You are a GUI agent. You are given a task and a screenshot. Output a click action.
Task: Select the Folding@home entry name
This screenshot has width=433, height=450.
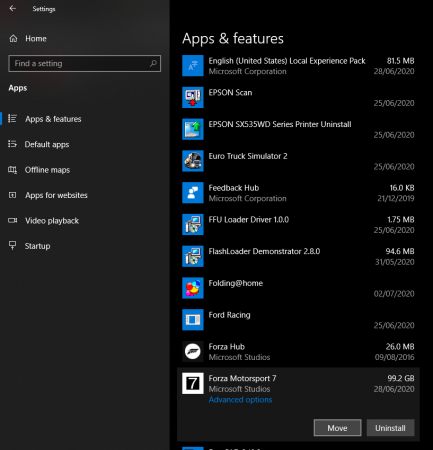point(236,283)
